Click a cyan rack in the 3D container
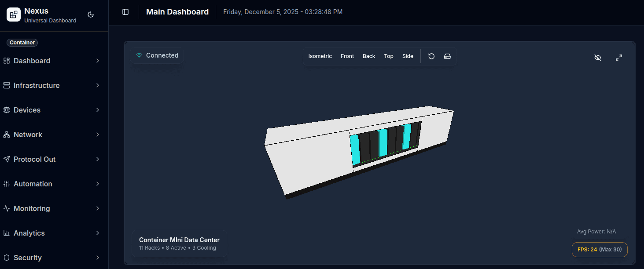 point(383,142)
